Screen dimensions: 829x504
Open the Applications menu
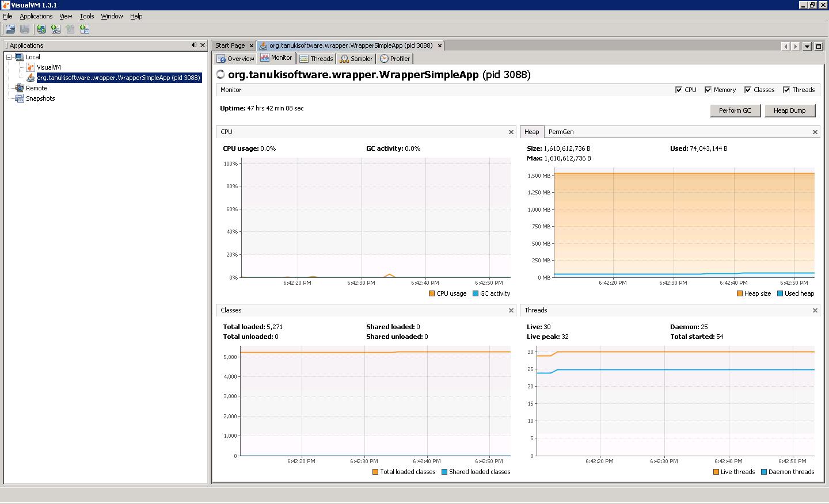36,16
